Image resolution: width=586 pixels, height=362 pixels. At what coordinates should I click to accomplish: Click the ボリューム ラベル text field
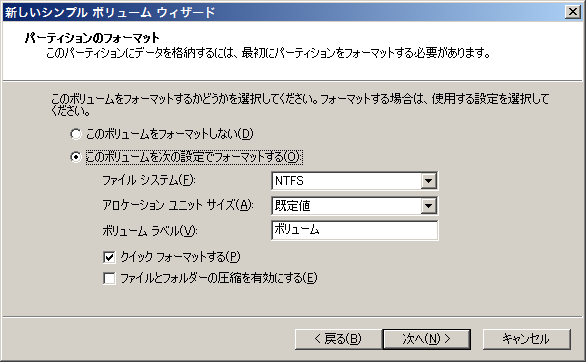[354, 230]
